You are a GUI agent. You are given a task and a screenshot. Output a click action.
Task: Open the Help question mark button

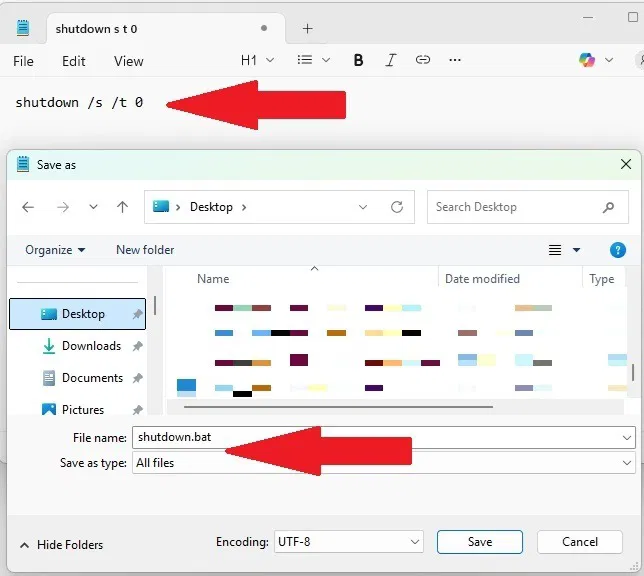click(618, 250)
